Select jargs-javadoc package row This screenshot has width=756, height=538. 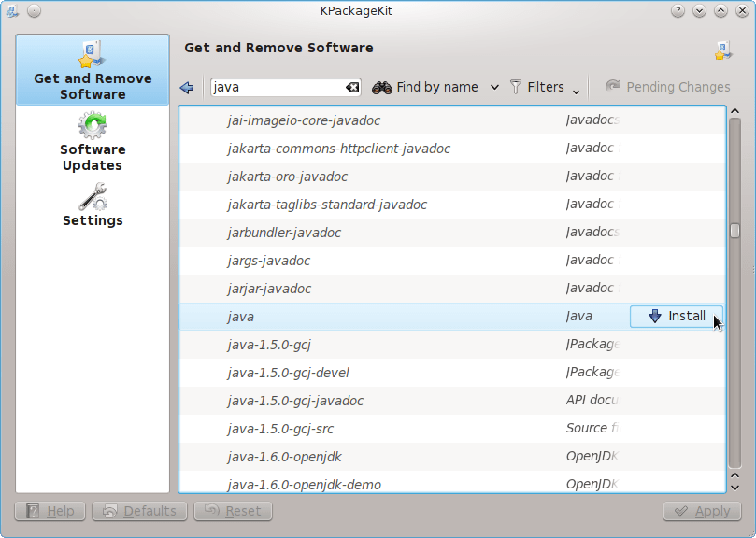(x=452, y=261)
